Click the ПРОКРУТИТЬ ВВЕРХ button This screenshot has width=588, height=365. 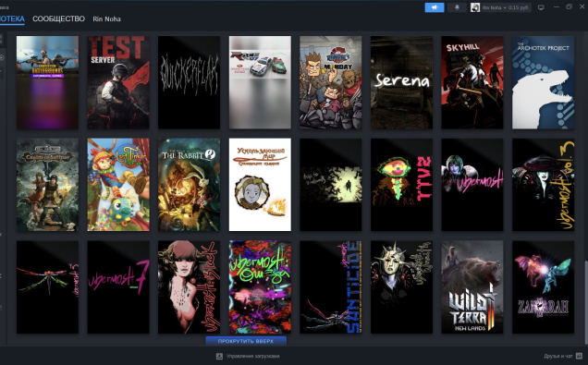246,341
